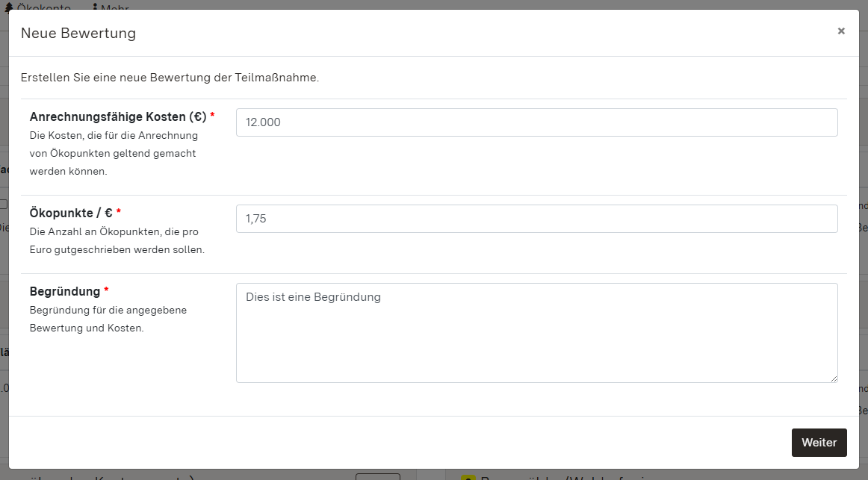Click the dots icon beside Mehr
Viewport: 868px width, 480px height.
[x=95, y=7]
